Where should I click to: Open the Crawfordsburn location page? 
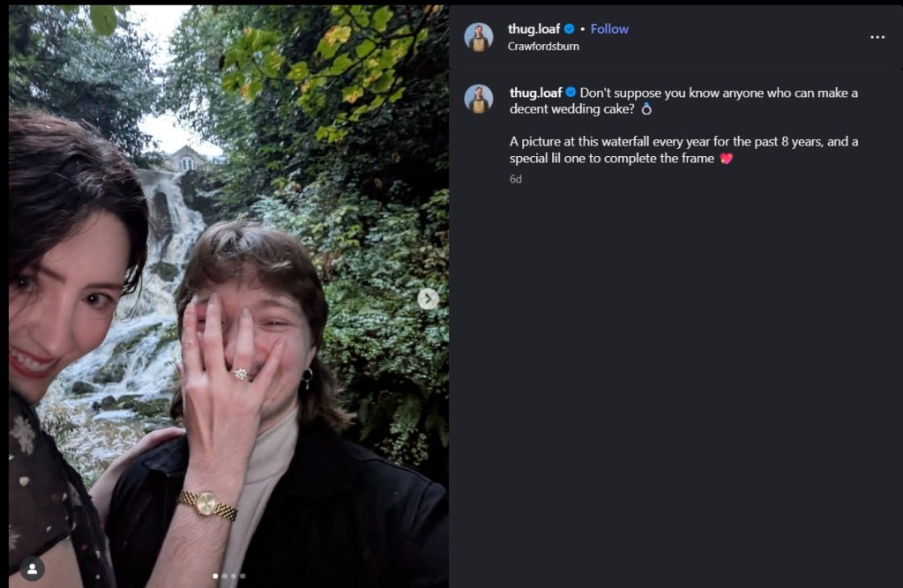click(543, 46)
